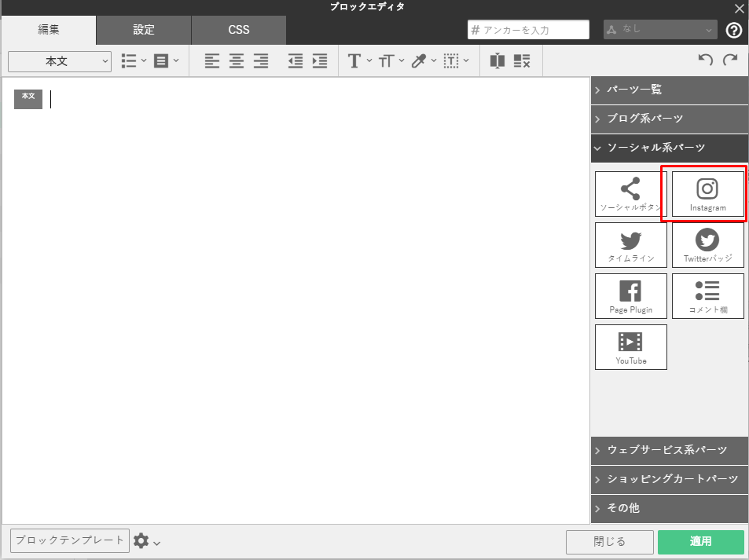
Task: Click the split block icon
Action: 497,61
